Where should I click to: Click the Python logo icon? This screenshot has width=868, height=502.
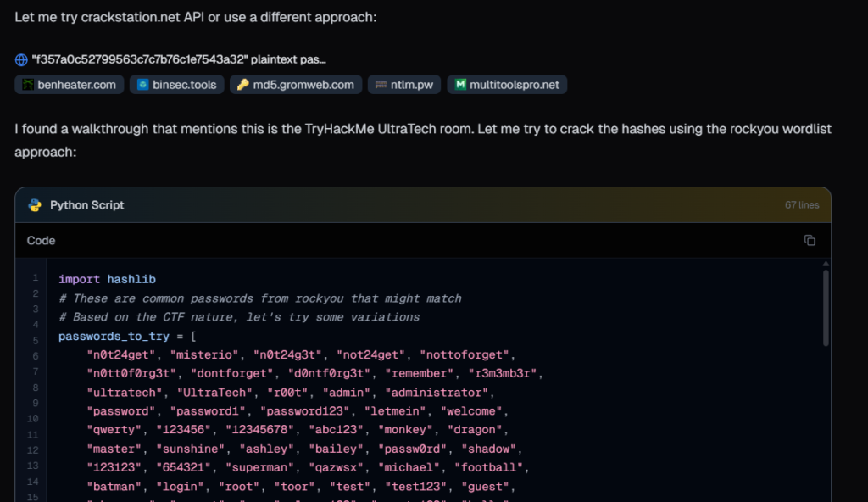coord(35,205)
